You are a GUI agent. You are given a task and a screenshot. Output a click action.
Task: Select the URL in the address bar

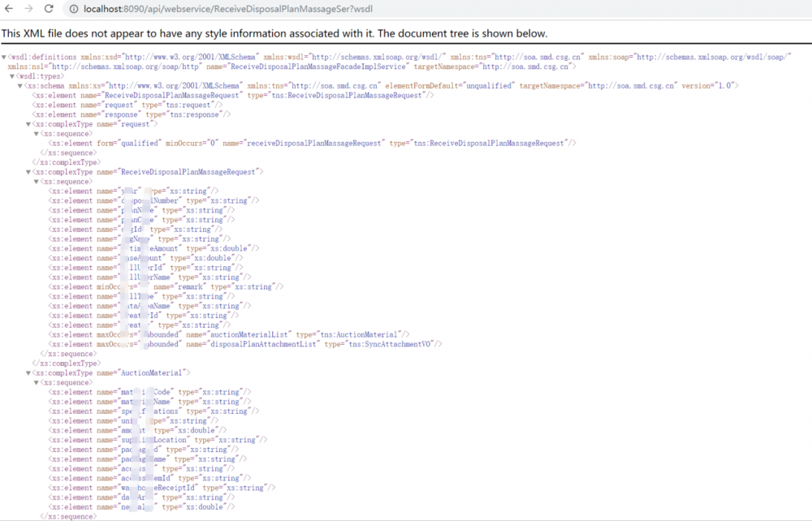point(227,9)
